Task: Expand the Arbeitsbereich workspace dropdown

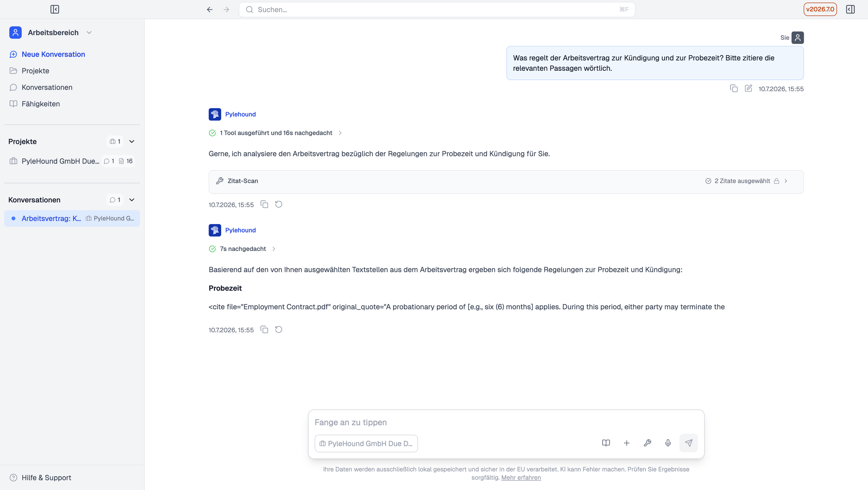Action: pyautogui.click(x=89, y=33)
